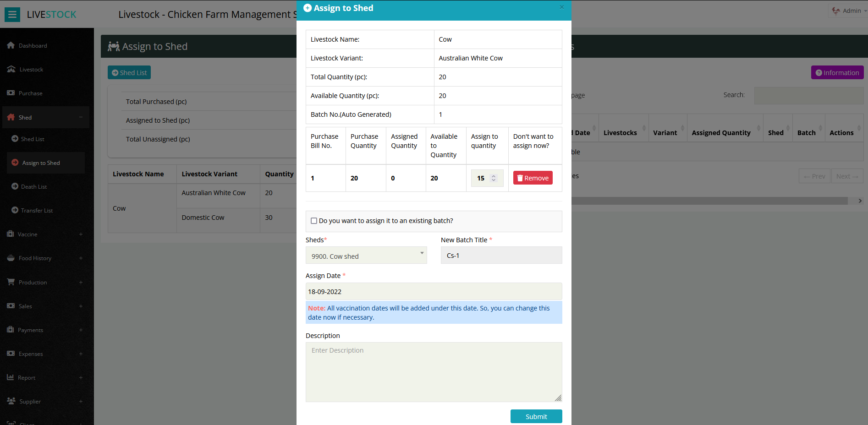Select the Supplier sidebar icon
The width and height of the screenshot is (868, 425).
(11, 401)
